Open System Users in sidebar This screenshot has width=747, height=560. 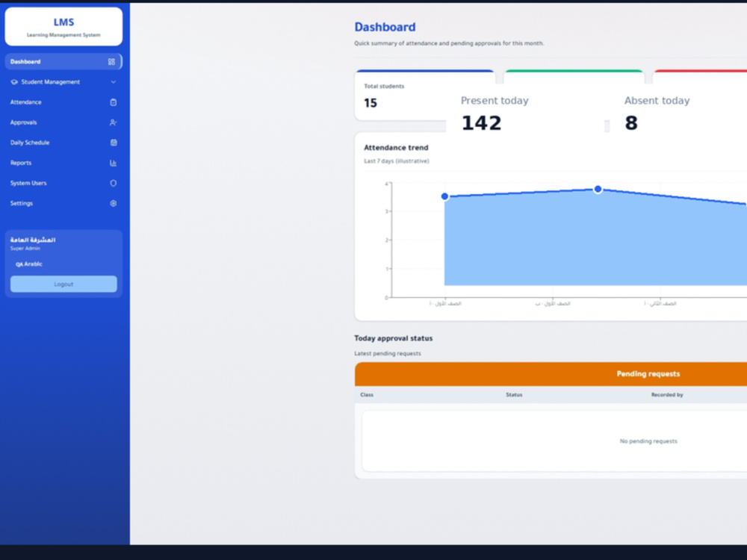point(63,183)
